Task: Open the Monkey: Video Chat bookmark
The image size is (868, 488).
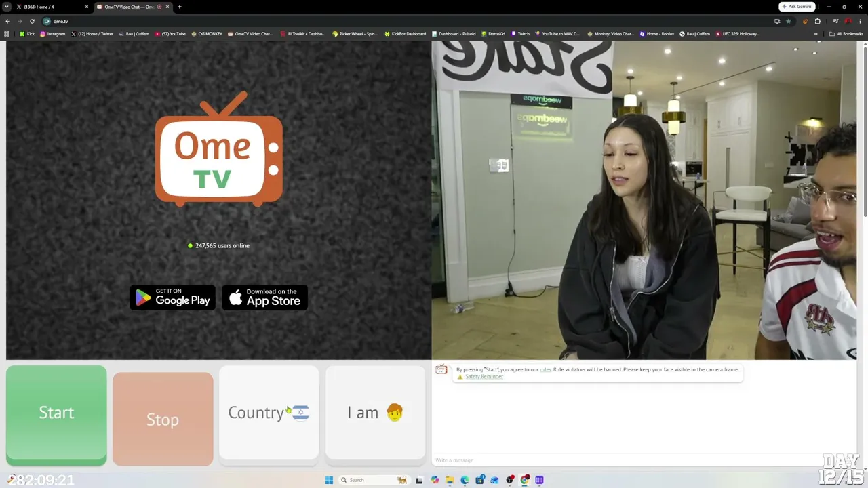Action: coord(610,33)
